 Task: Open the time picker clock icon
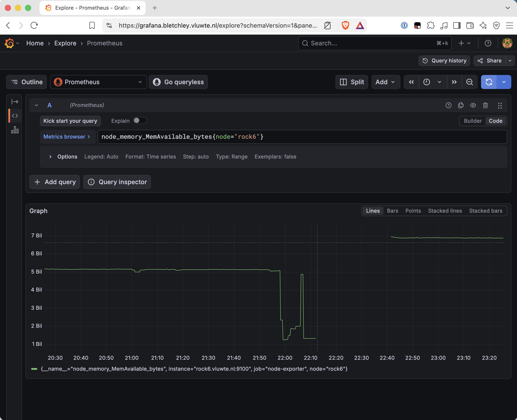click(x=426, y=82)
